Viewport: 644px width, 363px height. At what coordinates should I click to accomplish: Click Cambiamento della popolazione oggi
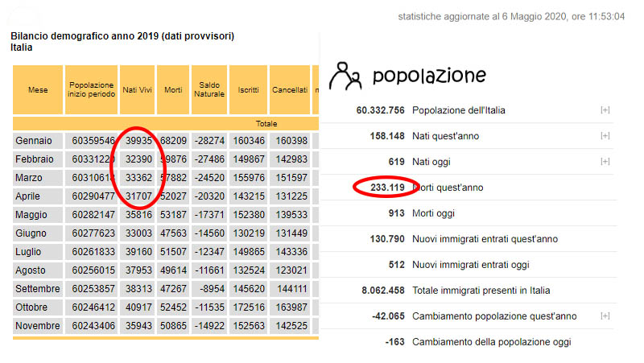(491, 342)
